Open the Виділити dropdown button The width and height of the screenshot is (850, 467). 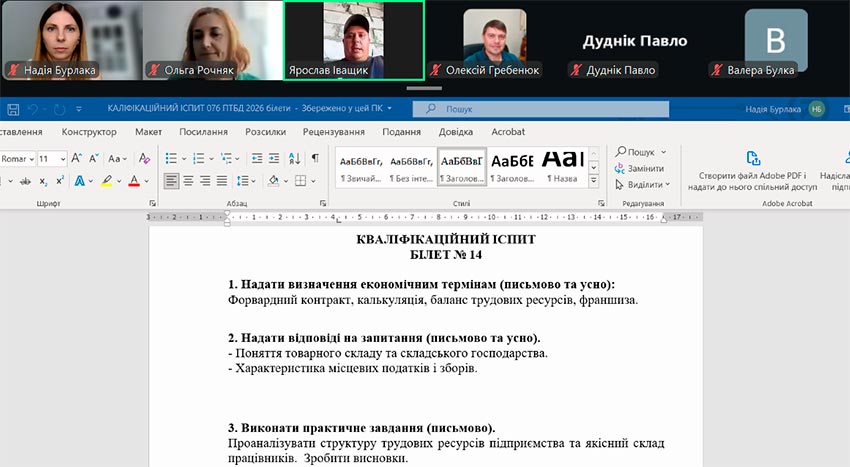[x=642, y=185]
